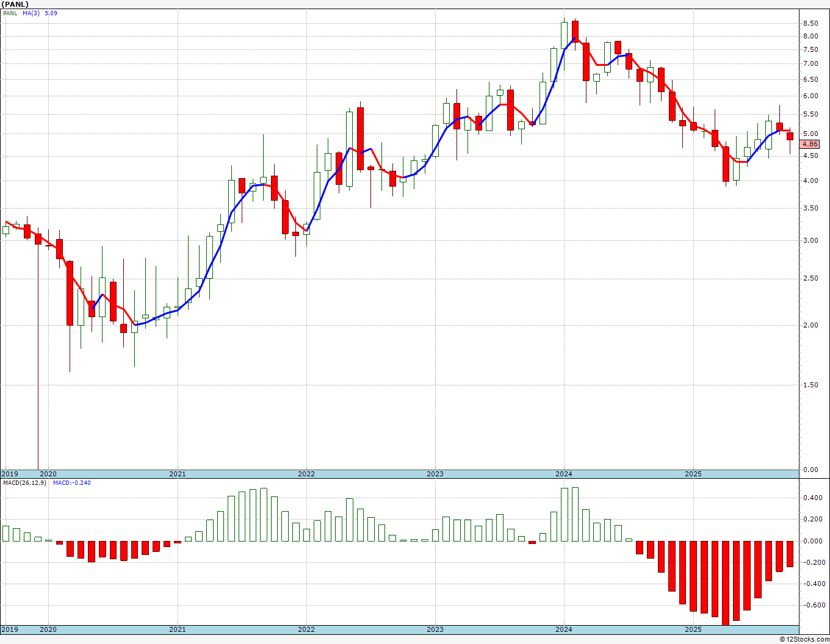Click the MA(3) moving average legend label
This screenshot has height=644, width=830.
[31, 13]
